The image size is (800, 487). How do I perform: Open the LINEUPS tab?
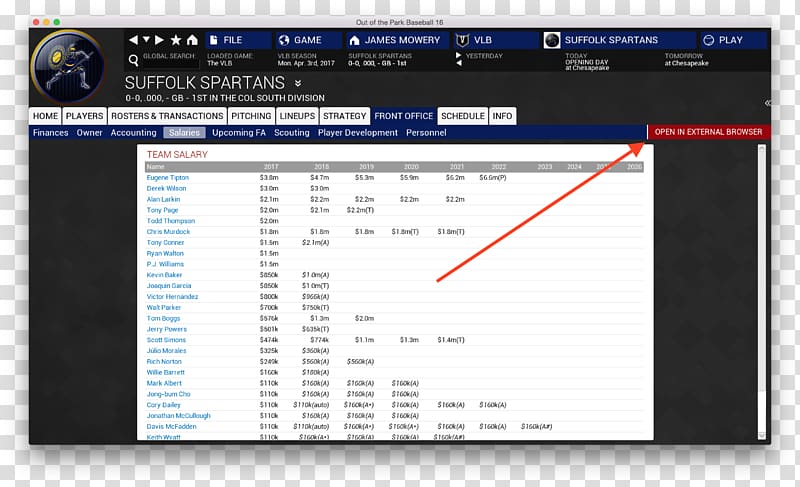297,116
